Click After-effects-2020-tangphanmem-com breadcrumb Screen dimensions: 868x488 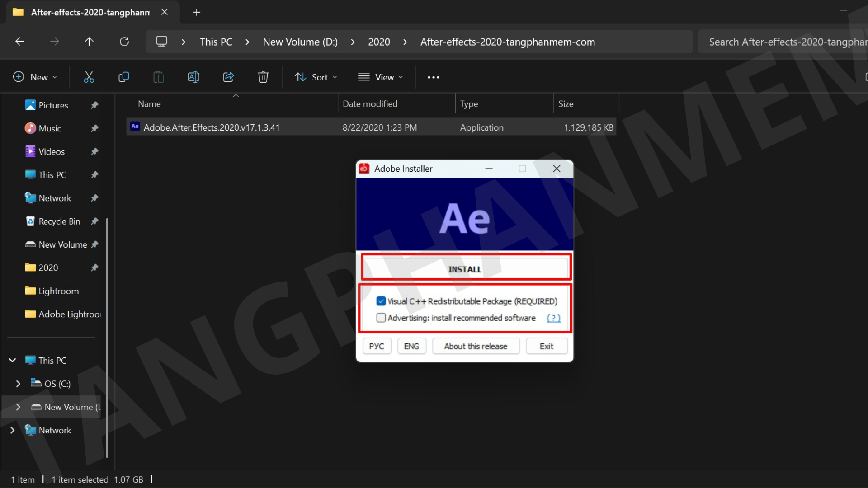508,42
